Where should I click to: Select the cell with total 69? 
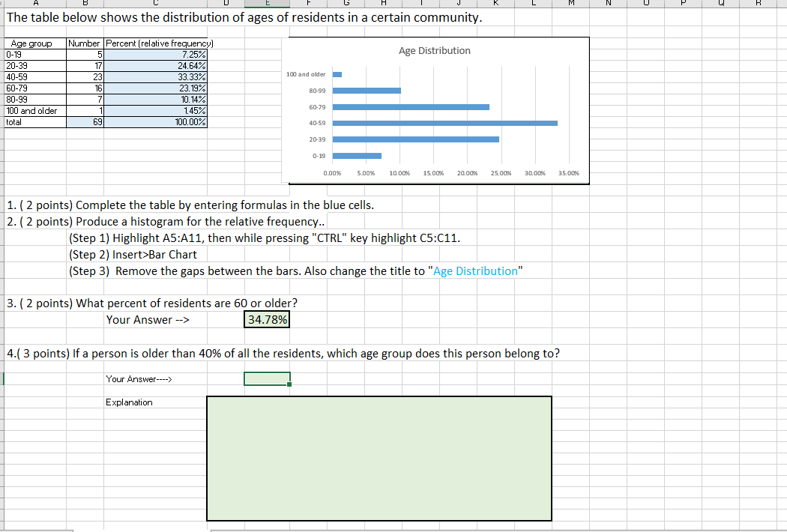click(x=85, y=122)
